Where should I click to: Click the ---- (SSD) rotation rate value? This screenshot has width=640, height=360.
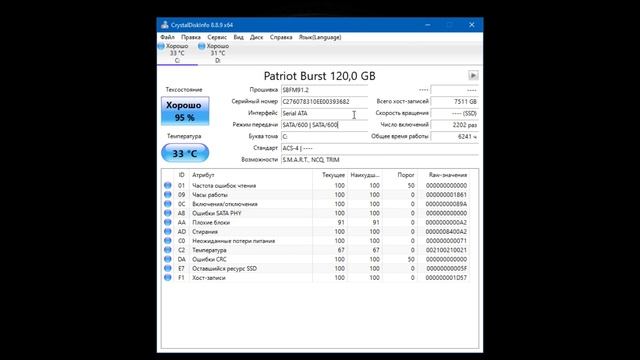454,113
